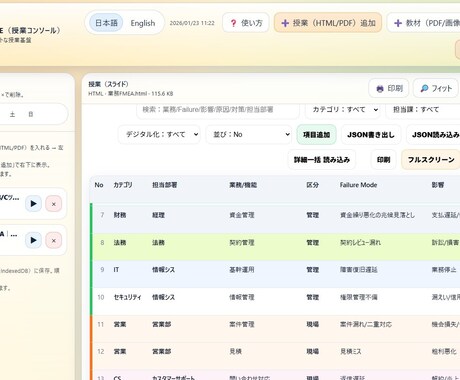Remove the first lesson with its × button
This screenshot has height=380, width=460.
[x=54, y=204]
